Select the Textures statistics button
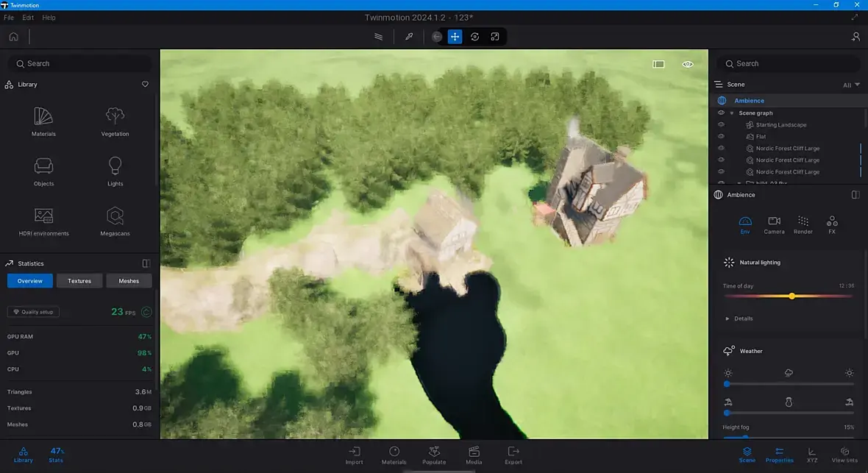The height and width of the screenshot is (473, 868). pyautogui.click(x=79, y=281)
